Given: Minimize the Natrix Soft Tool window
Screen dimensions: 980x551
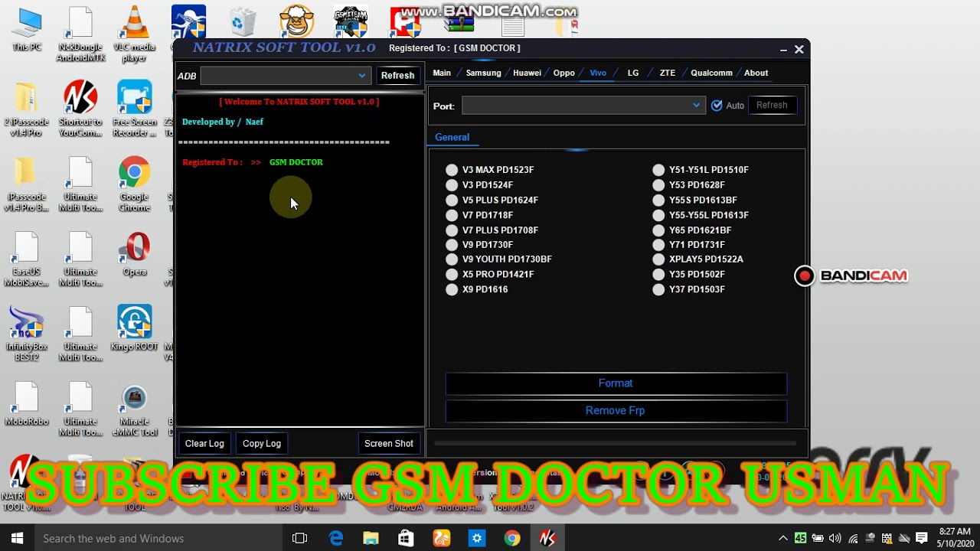Looking at the screenshot, I should 783,49.
